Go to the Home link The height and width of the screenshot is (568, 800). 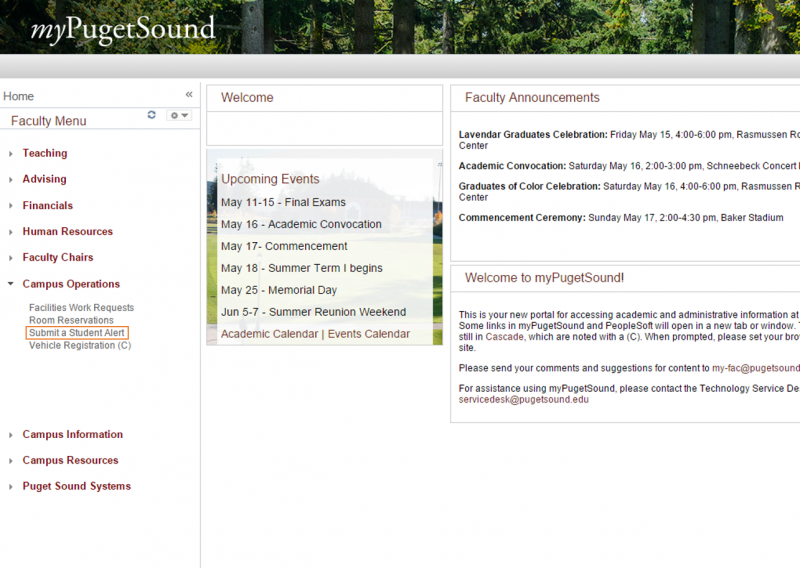point(18,96)
